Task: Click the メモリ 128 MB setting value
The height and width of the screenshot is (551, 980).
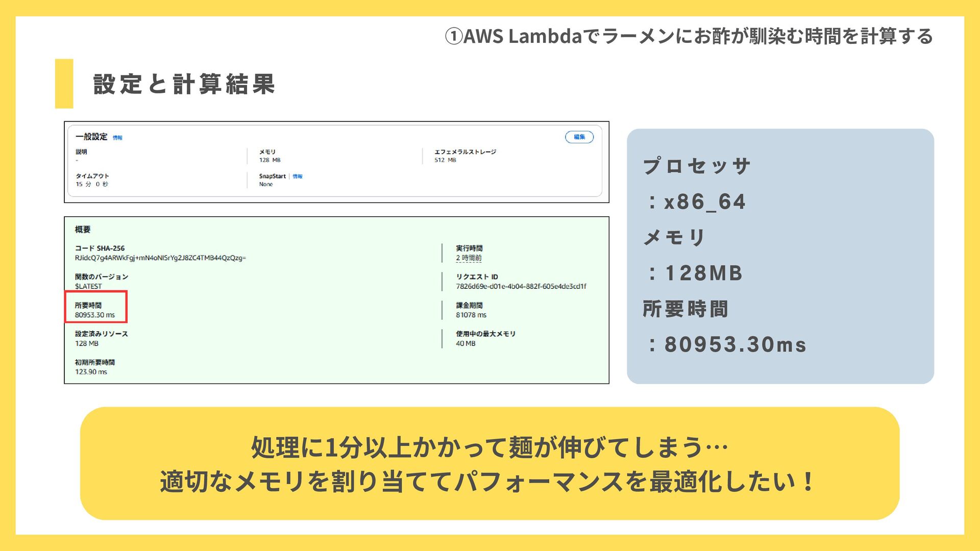Action: pos(269,160)
